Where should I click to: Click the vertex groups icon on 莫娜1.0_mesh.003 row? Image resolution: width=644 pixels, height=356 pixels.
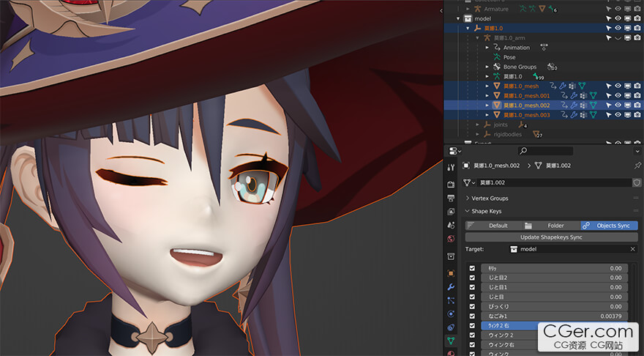583,115
